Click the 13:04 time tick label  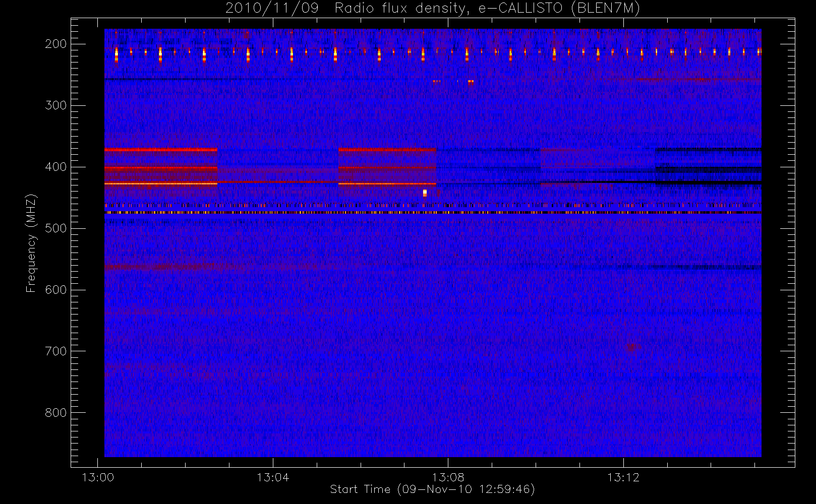[273, 477]
